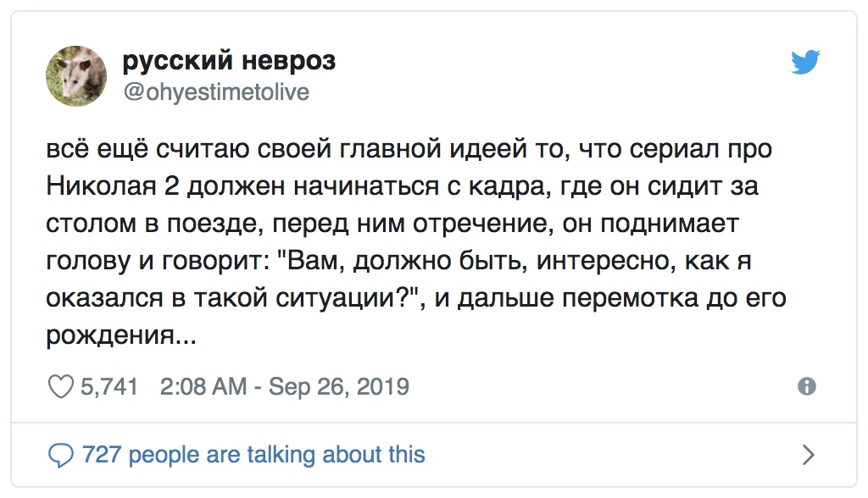
Task: Open the русский невроз profile name
Action: click(229, 60)
